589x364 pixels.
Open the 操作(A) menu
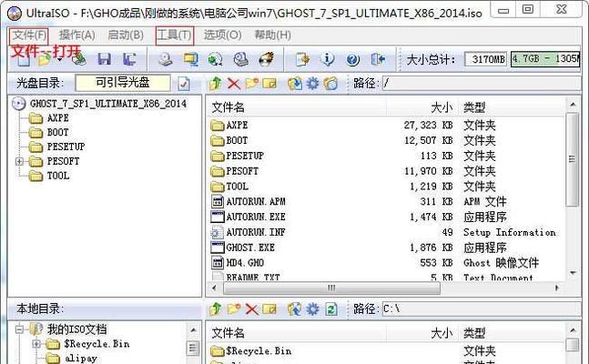click(77, 35)
